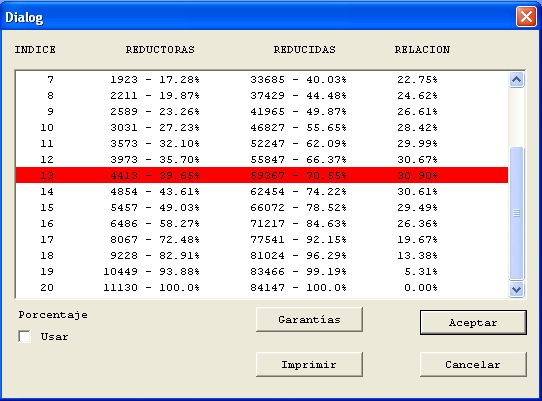The width and height of the screenshot is (542, 401).
Task: Click the Aceptar button
Action: (473, 322)
